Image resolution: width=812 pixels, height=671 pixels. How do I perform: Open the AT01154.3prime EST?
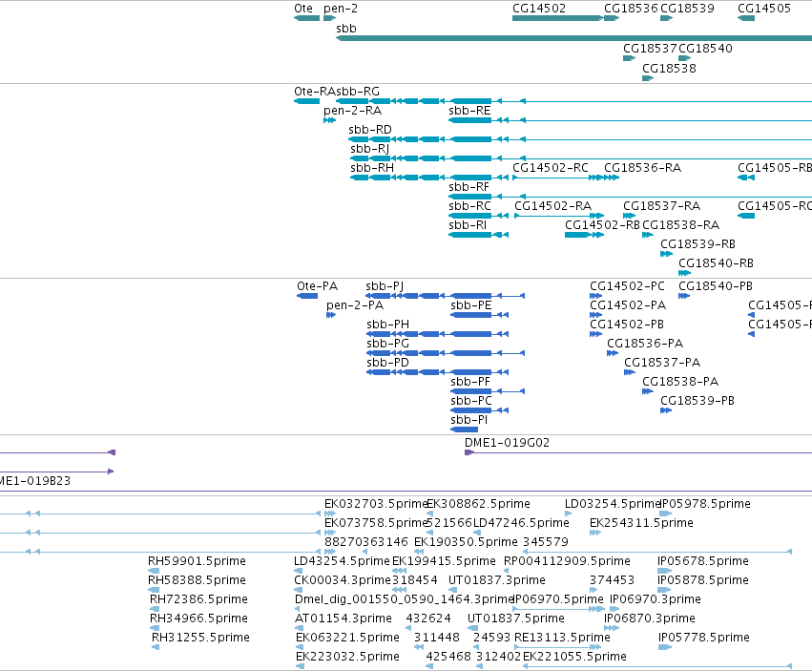pyautogui.click(x=299, y=628)
